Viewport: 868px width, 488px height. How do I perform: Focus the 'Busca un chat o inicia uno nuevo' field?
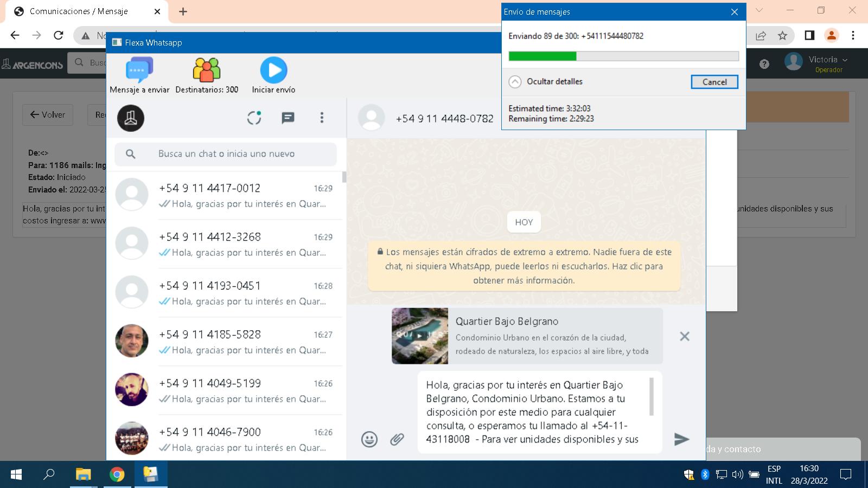226,154
